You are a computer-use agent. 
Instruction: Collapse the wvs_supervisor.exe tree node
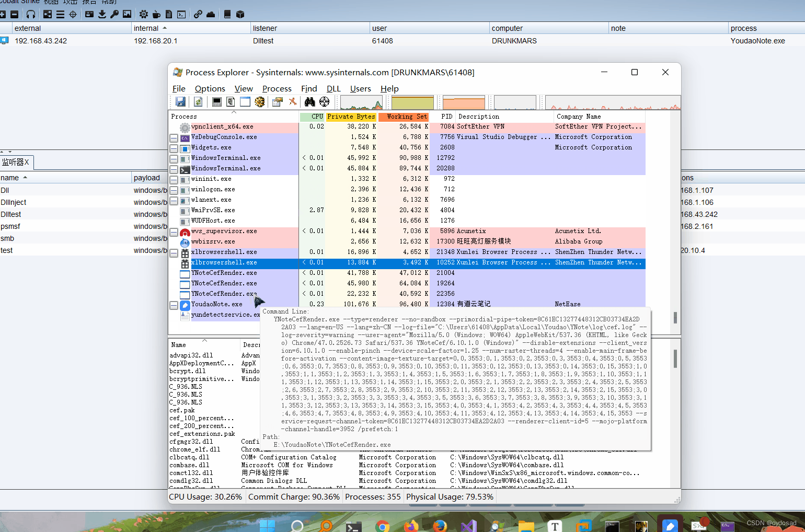[x=174, y=232]
